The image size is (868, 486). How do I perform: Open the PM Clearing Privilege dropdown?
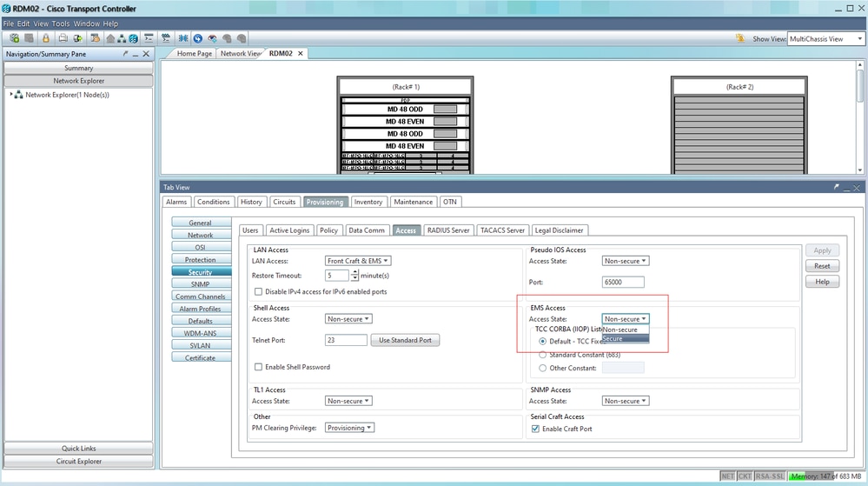349,428
